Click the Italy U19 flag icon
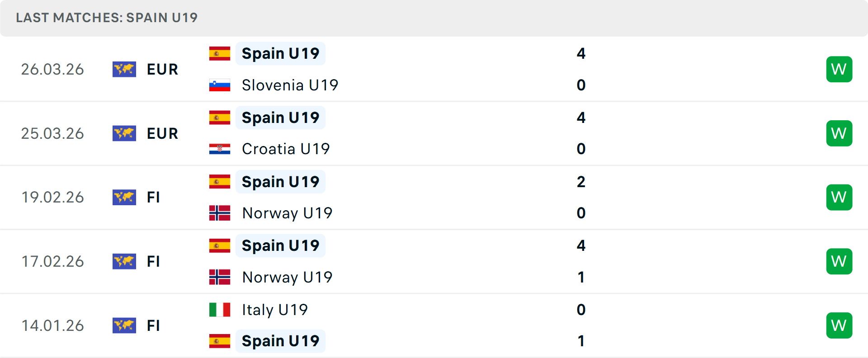Image resolution: width=868 pixels, height=358 pixels. tap(220, 310)
